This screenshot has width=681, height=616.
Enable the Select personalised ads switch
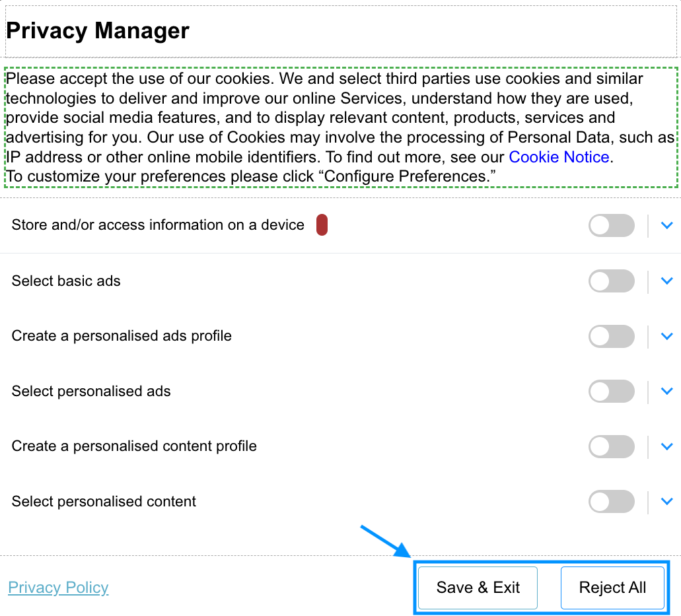pos(612,391)
